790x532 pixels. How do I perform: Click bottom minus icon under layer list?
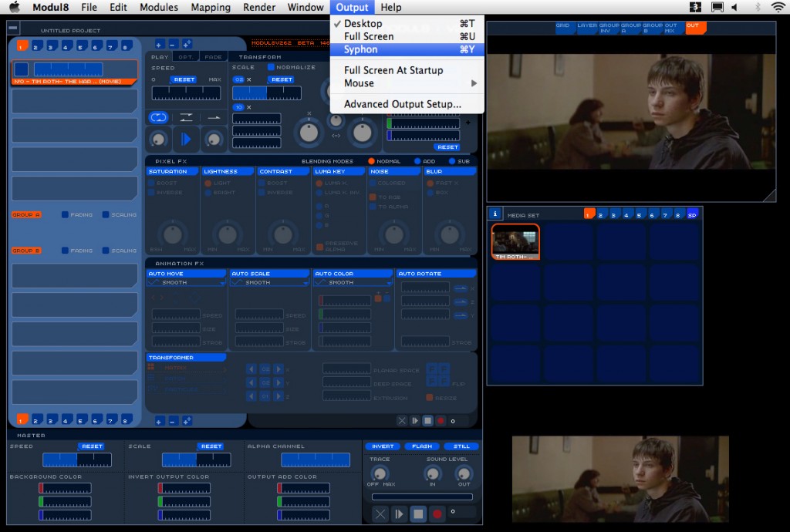tap(172, 421)
